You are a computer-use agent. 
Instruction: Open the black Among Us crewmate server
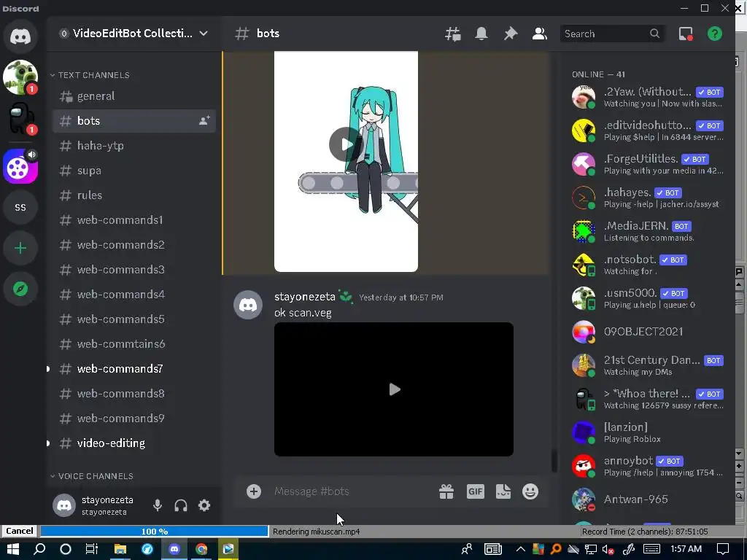(x=20, y=118)
